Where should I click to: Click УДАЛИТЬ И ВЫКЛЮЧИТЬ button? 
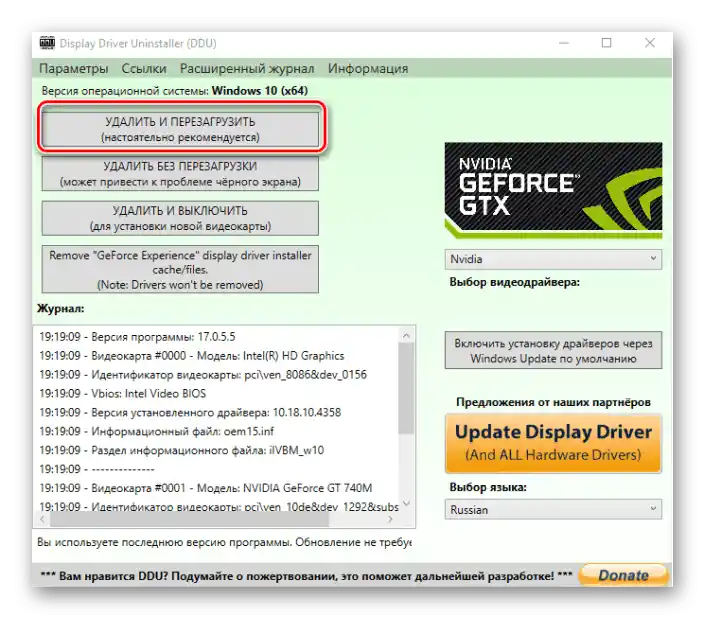coord(180,218)
